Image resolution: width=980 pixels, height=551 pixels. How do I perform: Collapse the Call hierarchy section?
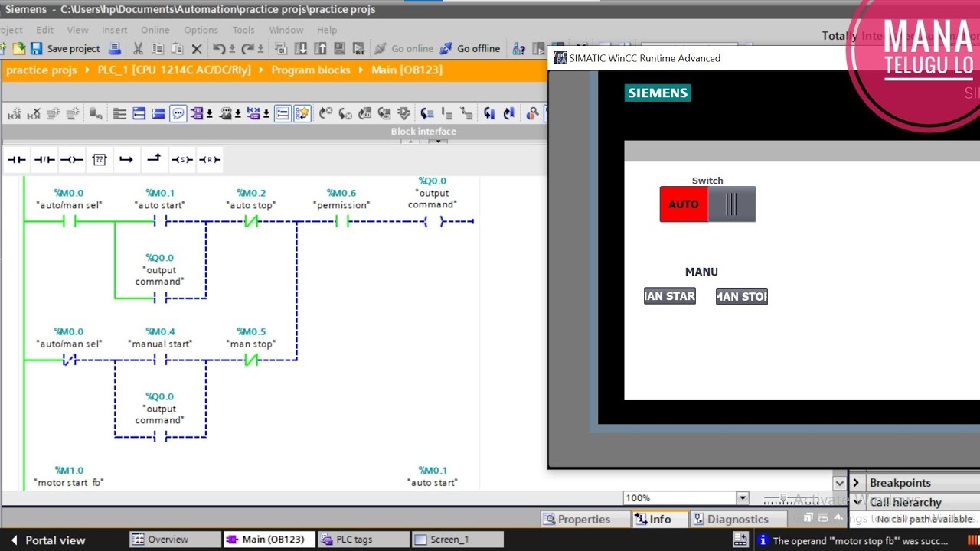coord(857,502)
